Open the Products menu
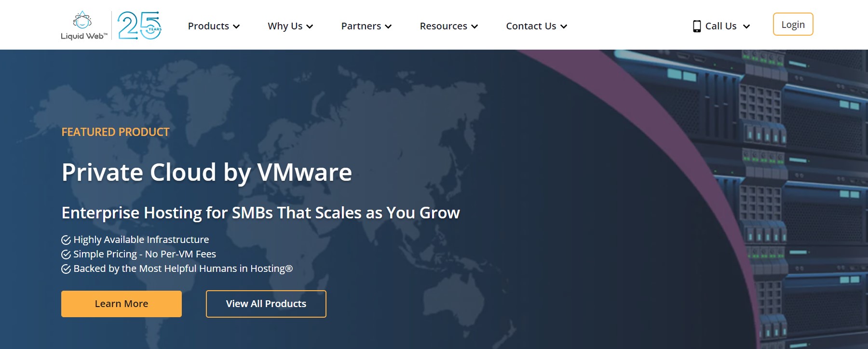The image size is (868, 349). (208, 26)
